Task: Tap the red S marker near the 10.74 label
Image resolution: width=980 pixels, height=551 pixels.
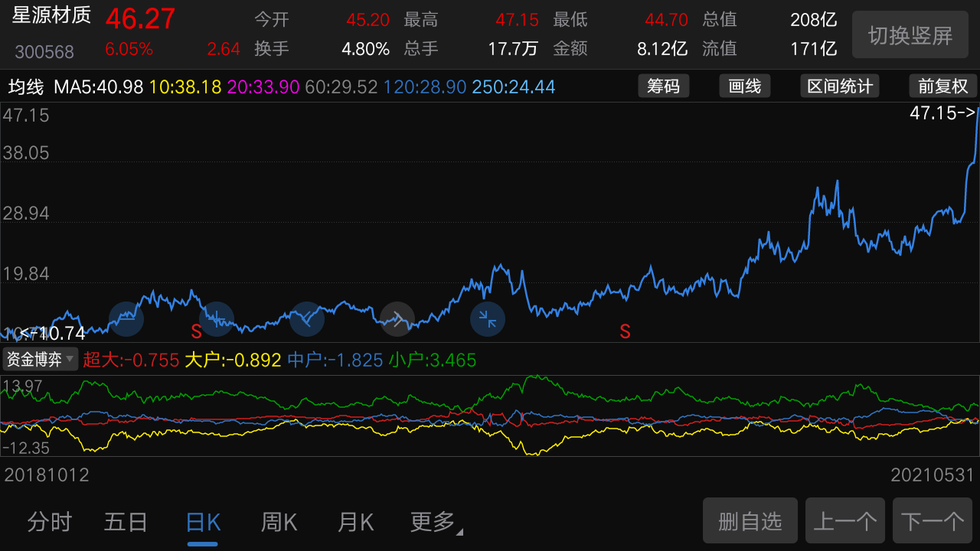Action: (x=196, y=331)
